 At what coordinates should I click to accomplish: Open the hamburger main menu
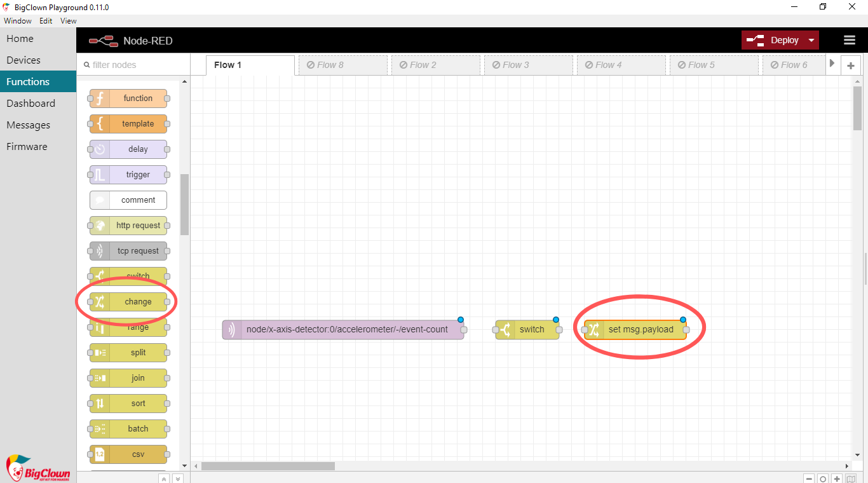[x=850, y=40]
